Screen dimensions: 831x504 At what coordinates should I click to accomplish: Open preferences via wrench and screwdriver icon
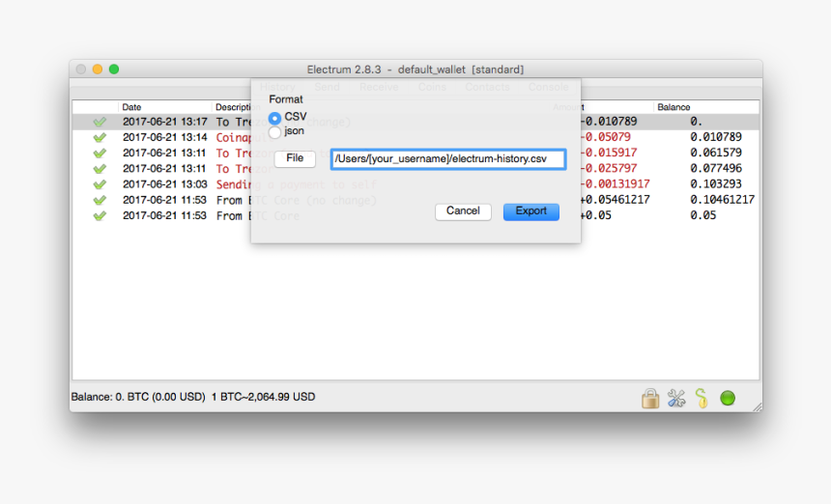(x=676, y=398)
